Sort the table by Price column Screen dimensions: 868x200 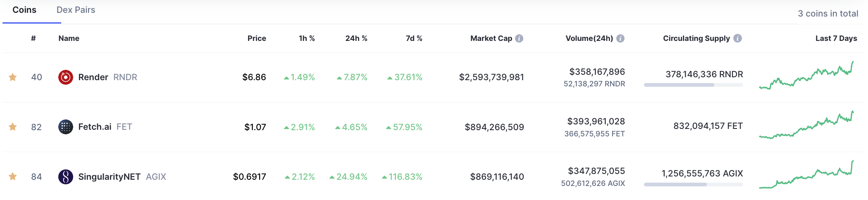click(x=257, y=38)
